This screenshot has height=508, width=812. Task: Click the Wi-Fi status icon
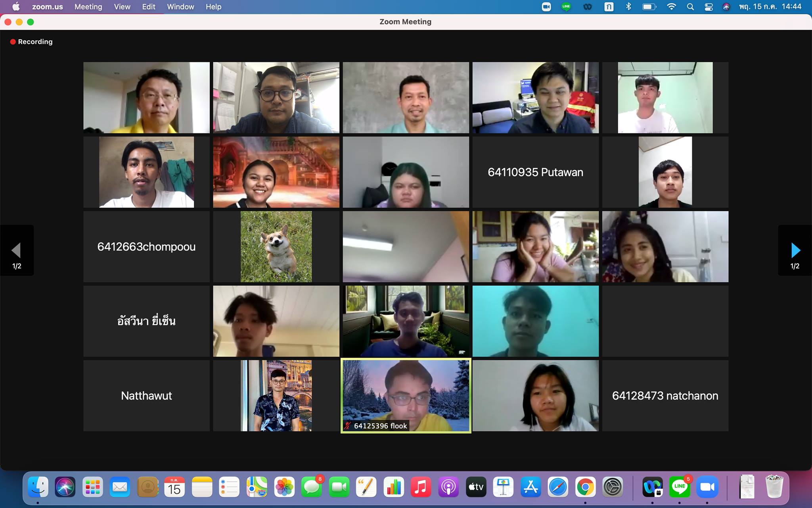671,7
